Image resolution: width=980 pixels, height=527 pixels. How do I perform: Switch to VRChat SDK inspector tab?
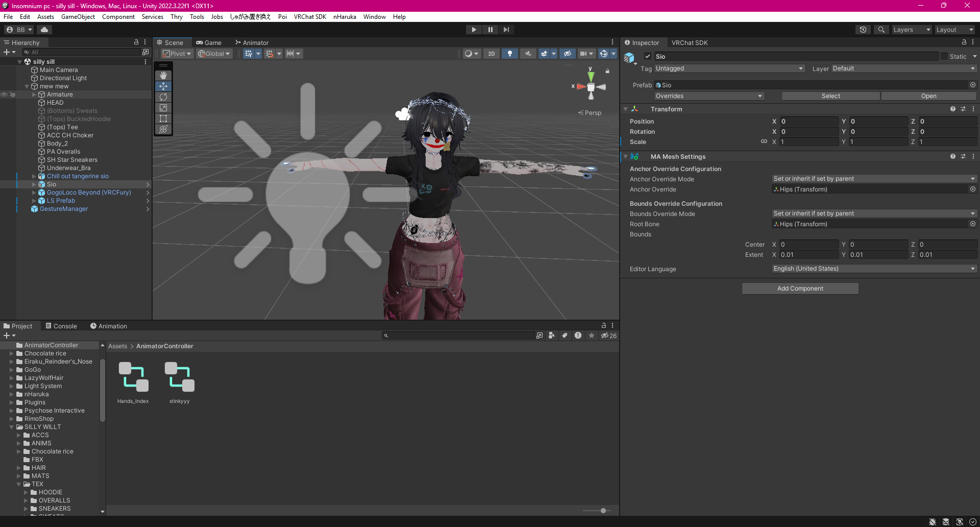click(x=690, y=43)
